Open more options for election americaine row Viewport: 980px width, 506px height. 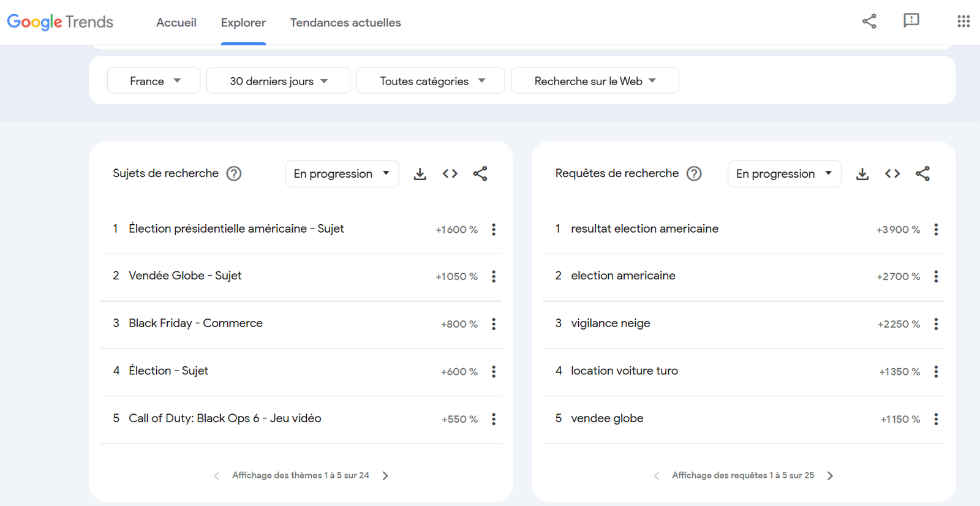pos(936,276)
